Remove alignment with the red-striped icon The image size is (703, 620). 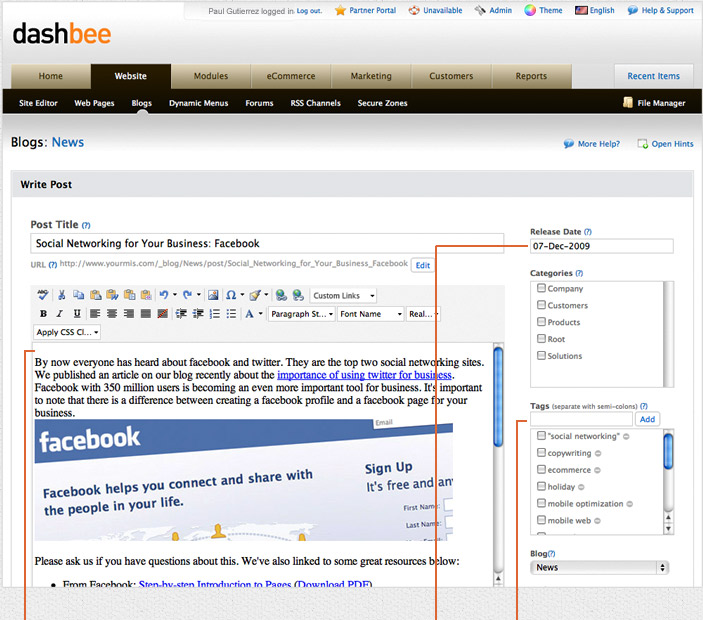coord(163,313)
